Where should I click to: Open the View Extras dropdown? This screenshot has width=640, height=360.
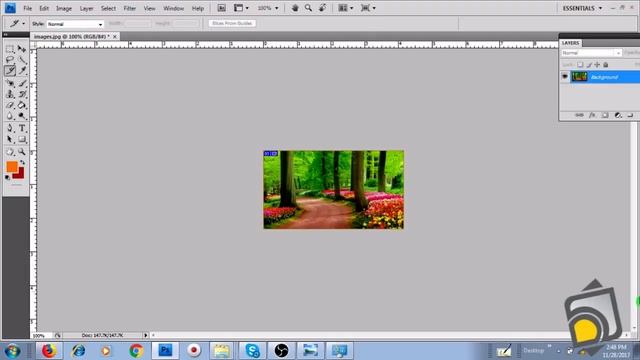click(241, 8)
